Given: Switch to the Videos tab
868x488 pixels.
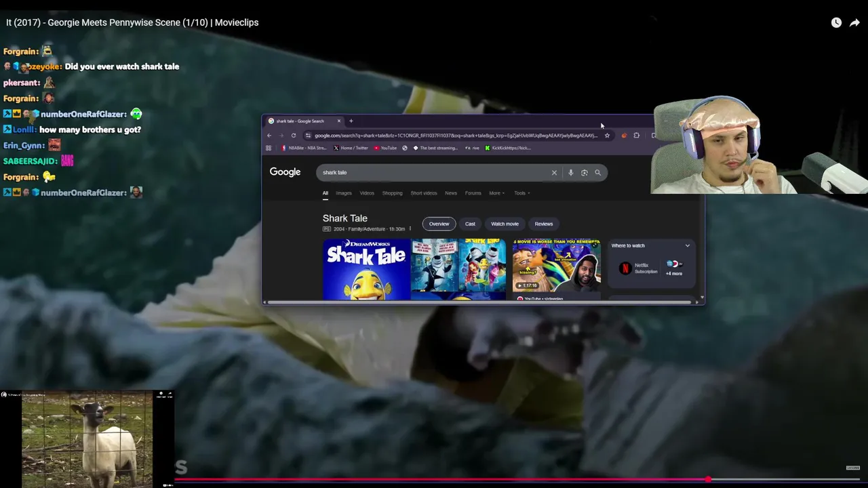Looking at the screenshot, I should (367, 193).
